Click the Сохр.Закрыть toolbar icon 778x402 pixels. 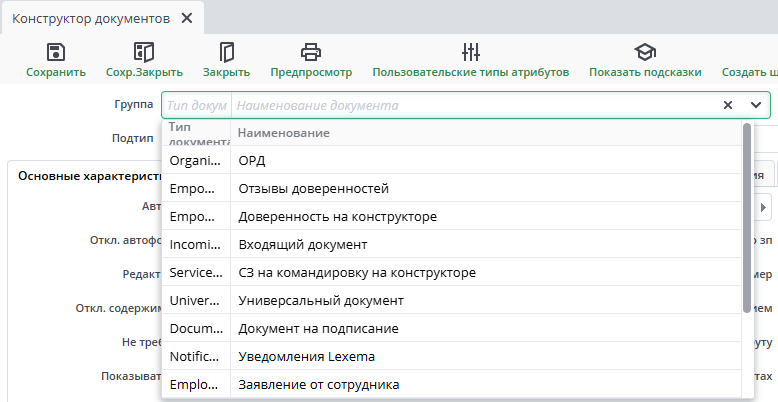click(144, 53)
